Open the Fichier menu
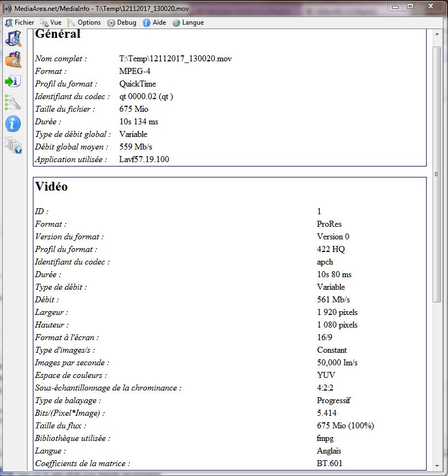This screenshot has width=448, height=476. point(20,22)
